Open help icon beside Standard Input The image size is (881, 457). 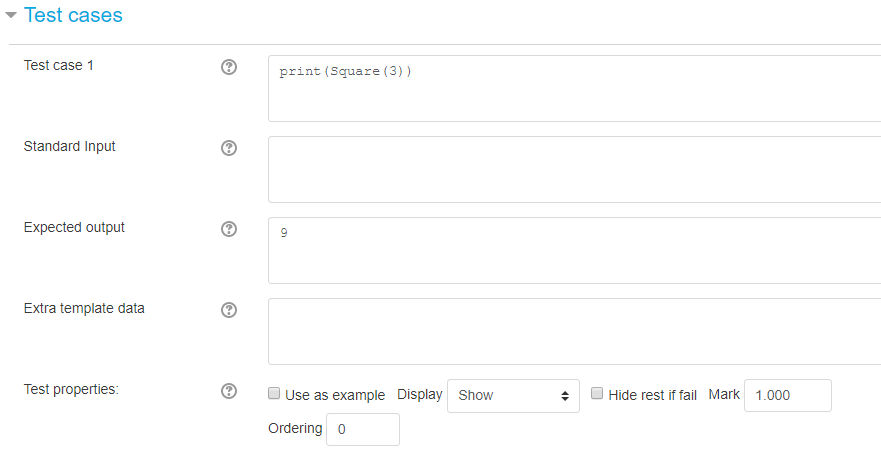(229, 148)
